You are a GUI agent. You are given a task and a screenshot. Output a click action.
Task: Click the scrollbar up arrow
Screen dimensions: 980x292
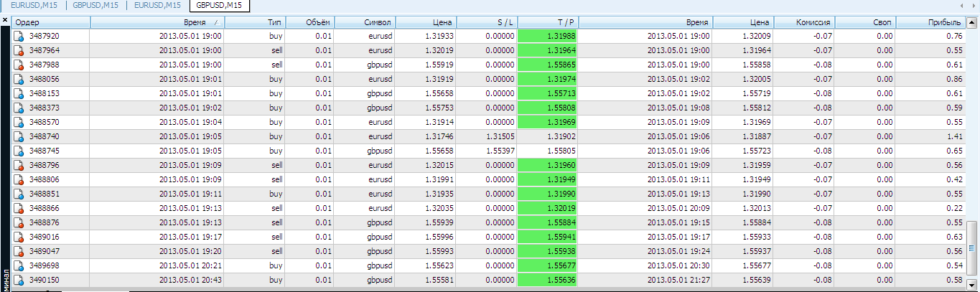pyautogui.click(x=973, y=23)
